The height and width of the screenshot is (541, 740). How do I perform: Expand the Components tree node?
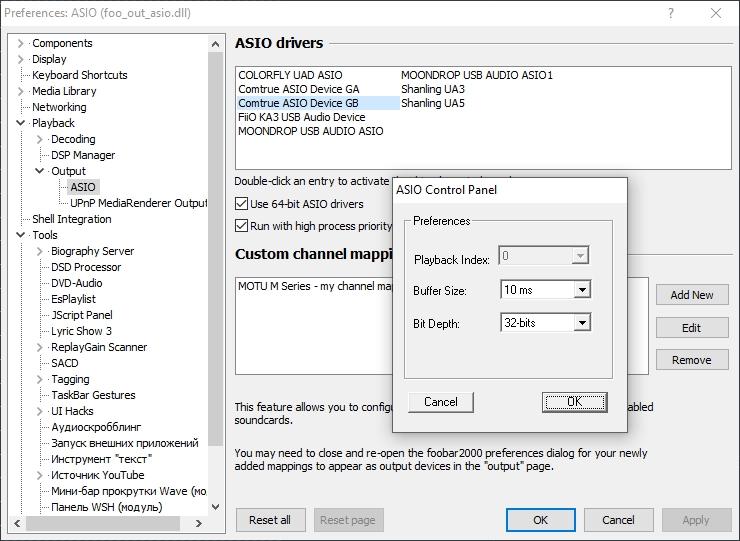[x=21, y=43]
